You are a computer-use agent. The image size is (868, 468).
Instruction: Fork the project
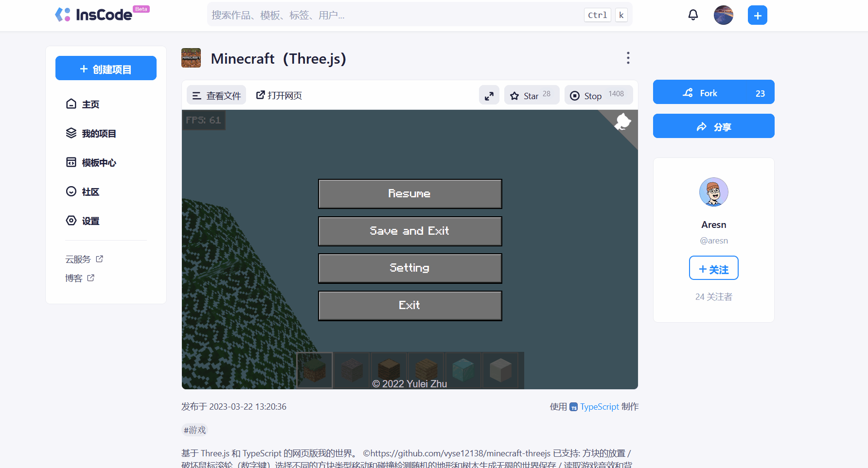tap(713, 92)
